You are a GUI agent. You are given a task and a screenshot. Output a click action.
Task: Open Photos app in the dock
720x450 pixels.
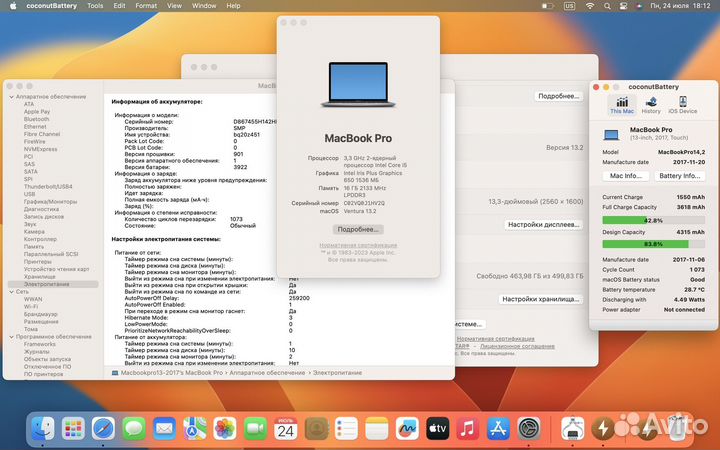point(225,429)
